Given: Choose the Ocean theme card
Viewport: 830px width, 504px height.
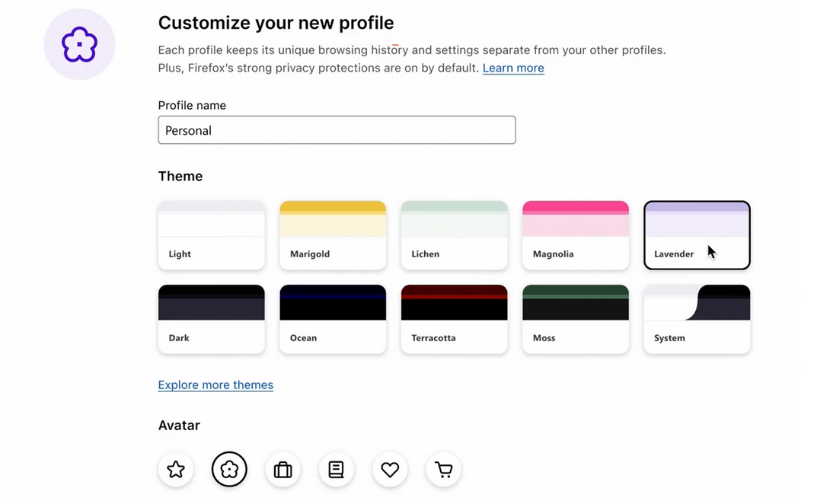Looking at the screenshot, I should (x=333, y=319).
